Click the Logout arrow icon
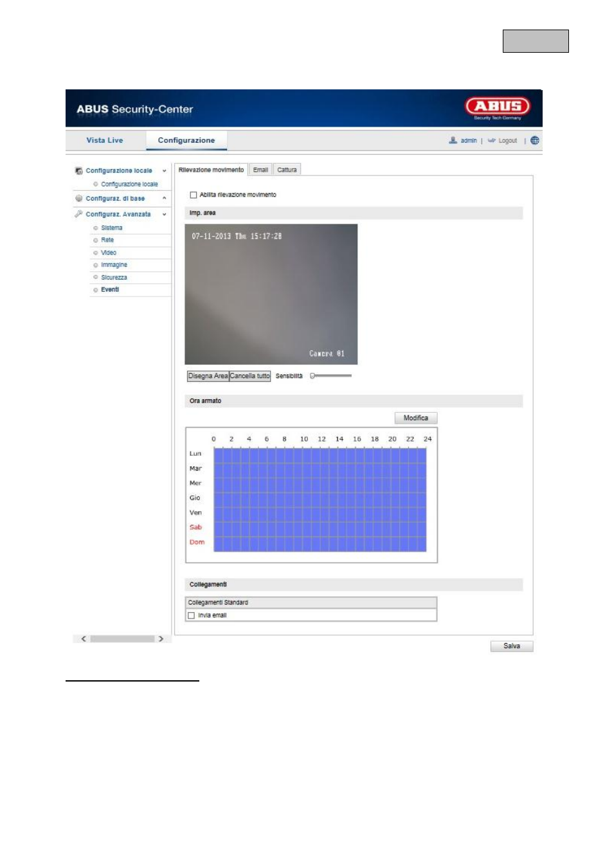This screenshot has width=614, height=868. 491,140
